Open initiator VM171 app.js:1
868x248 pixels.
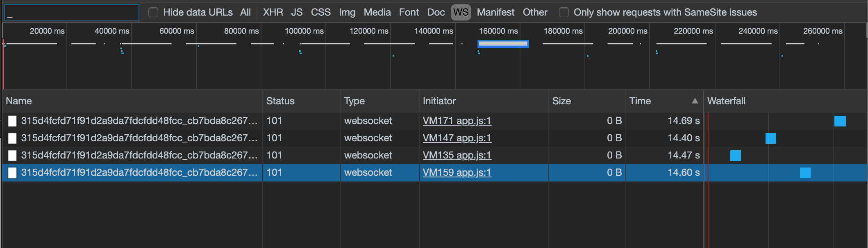[x=457, y=121]
